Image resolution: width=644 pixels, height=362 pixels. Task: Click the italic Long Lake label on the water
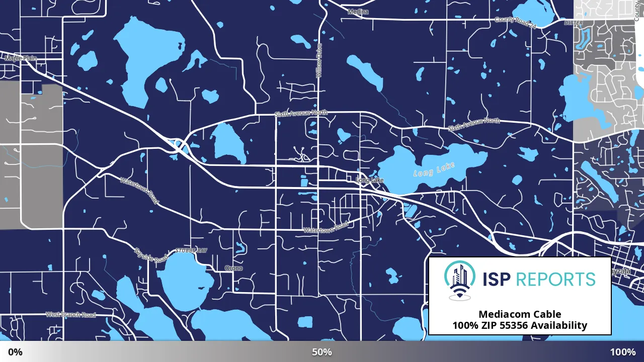(434, 169)
